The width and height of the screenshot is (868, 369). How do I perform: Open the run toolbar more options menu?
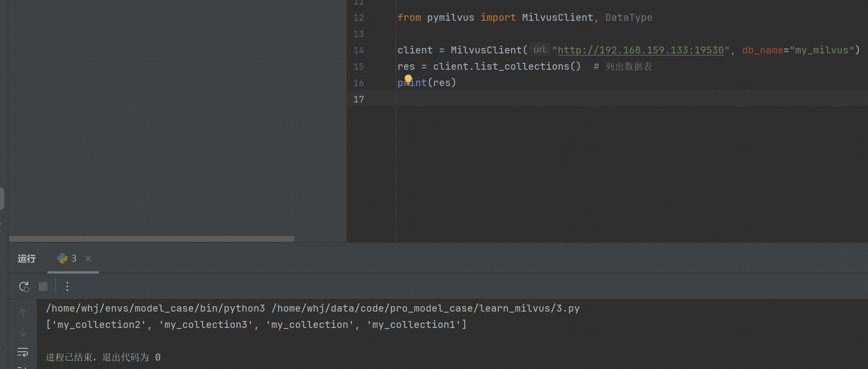pos(67,286)
